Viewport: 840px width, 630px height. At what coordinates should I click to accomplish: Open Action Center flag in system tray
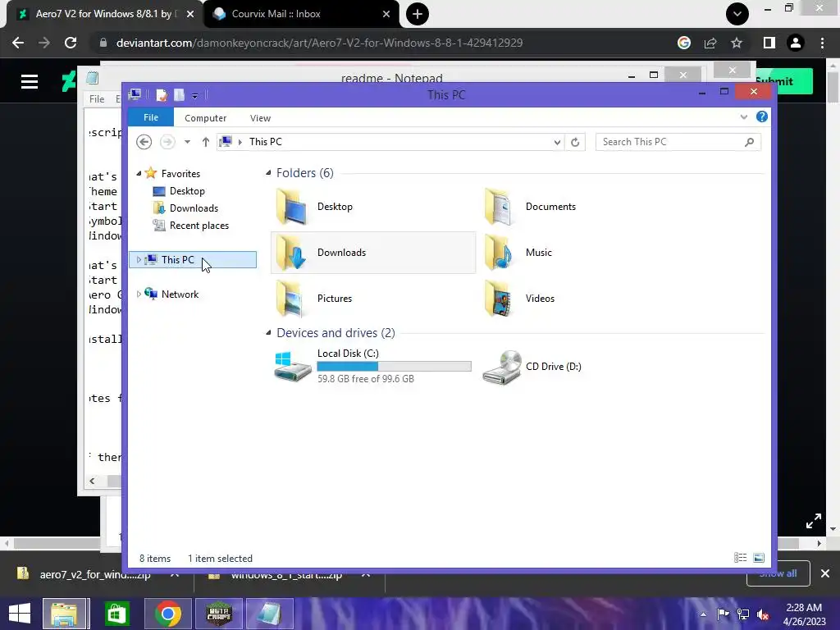coord(724,614)
